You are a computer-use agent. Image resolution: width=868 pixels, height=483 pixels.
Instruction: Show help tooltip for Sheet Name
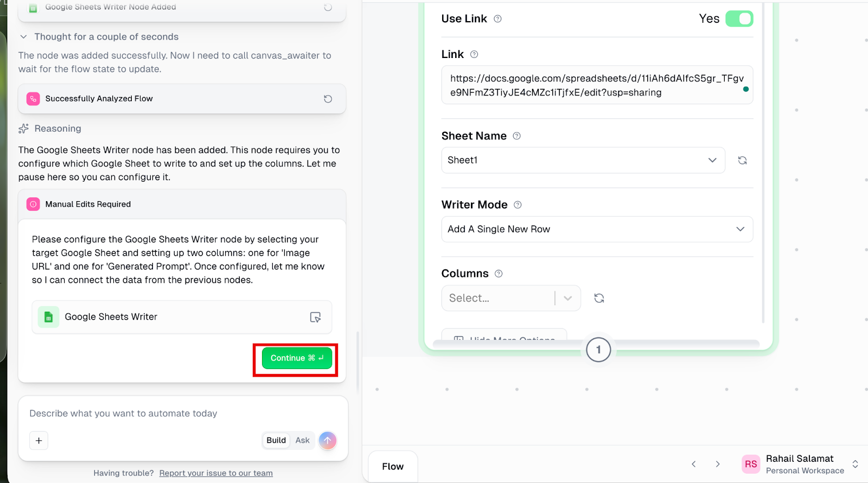point(516,136)
